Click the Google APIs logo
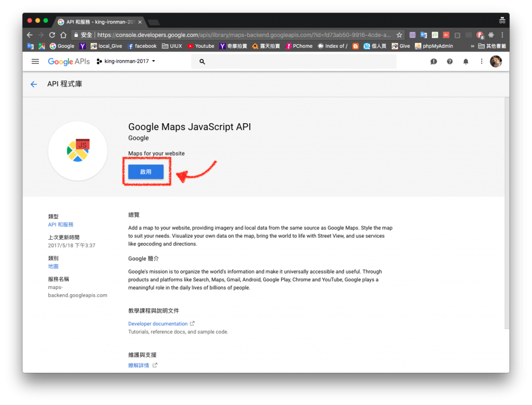Image resolution: width=532 pixels, height=405 pixels. pos(69,61)
